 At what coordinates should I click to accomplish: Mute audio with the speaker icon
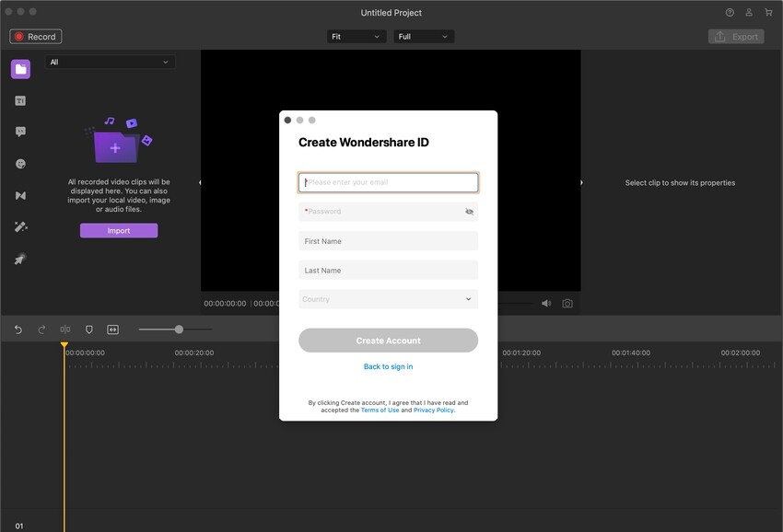[546, 304]
